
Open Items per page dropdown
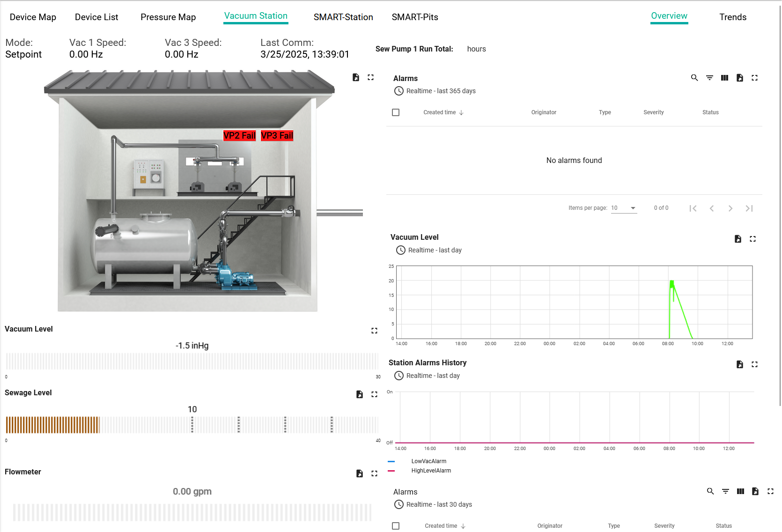pos(624,208)
